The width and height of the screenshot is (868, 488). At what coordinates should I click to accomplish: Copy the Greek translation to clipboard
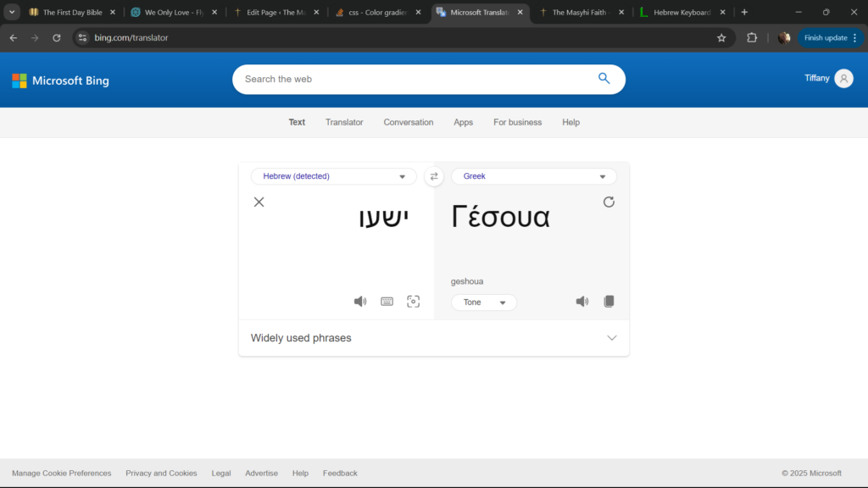(x=609, y=302)
